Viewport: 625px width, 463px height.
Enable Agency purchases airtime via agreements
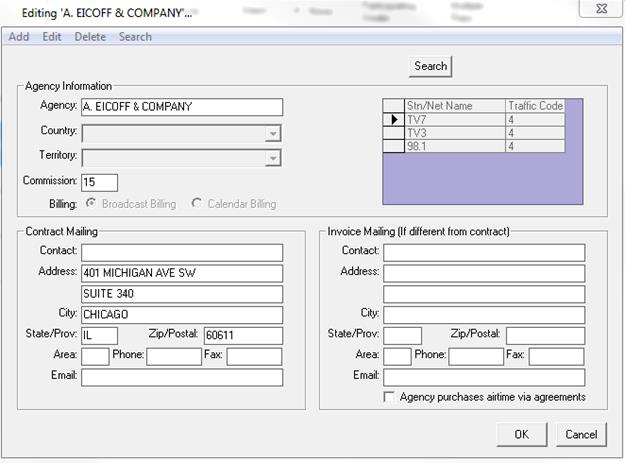coord(390,397)
